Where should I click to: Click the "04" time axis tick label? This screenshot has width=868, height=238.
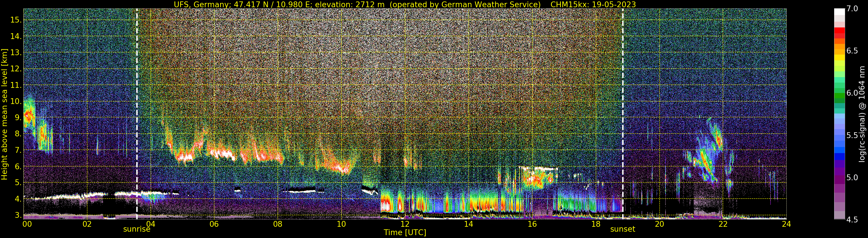click(151, 224)
